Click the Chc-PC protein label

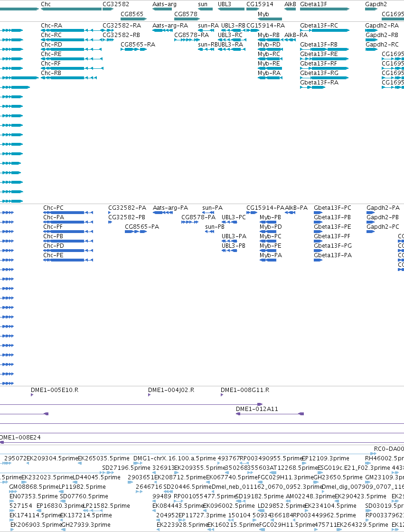pyautogui.click(x=53, y=208)
